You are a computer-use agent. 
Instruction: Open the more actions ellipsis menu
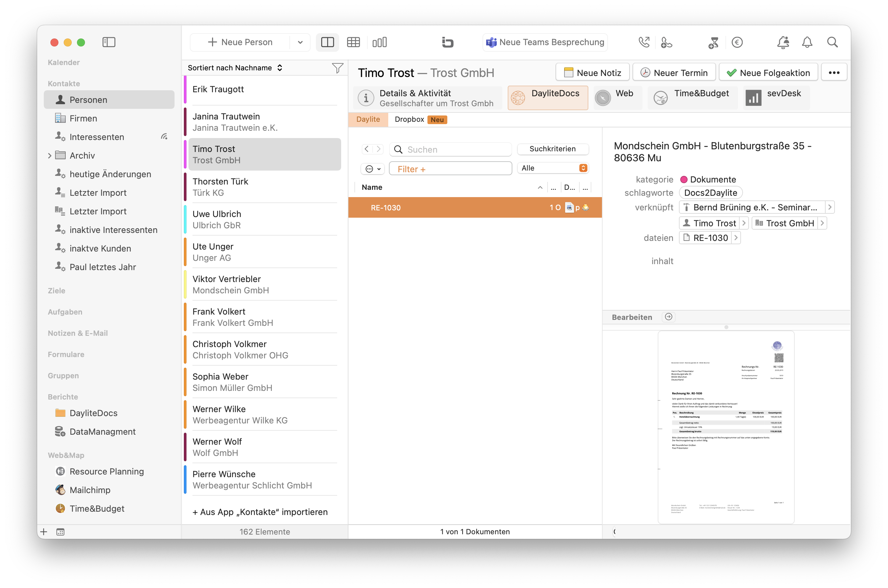click(x=834, y=72)
